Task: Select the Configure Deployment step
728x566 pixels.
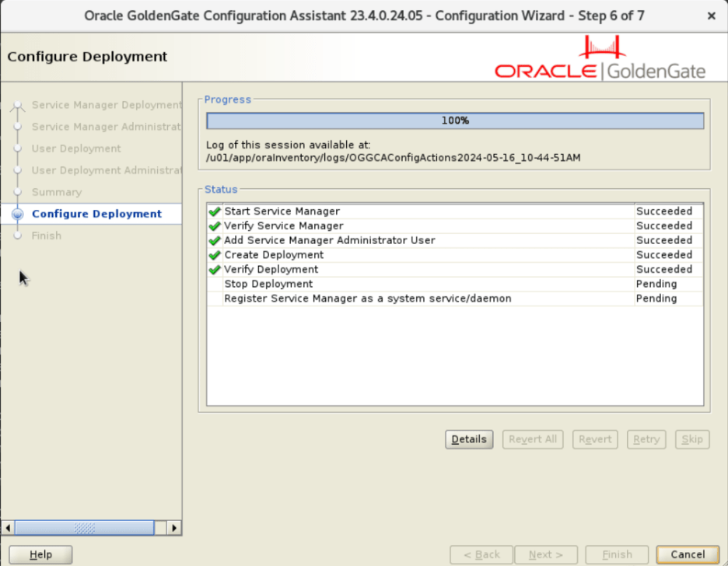Action: point(96,214)
